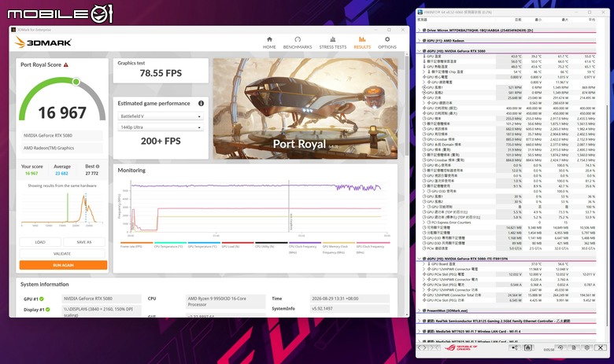Click the HWiNFO app icon in title bar

(x=420, y=12)
